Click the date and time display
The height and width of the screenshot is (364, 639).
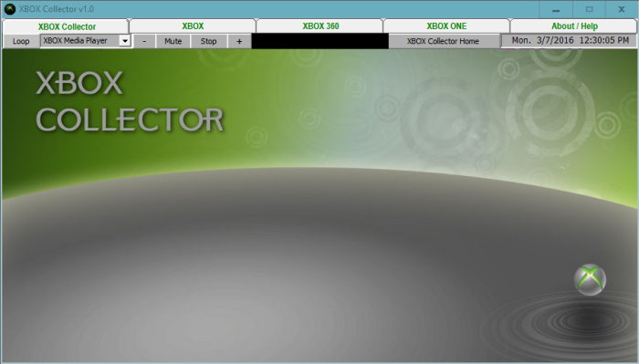tap(571, 40)
